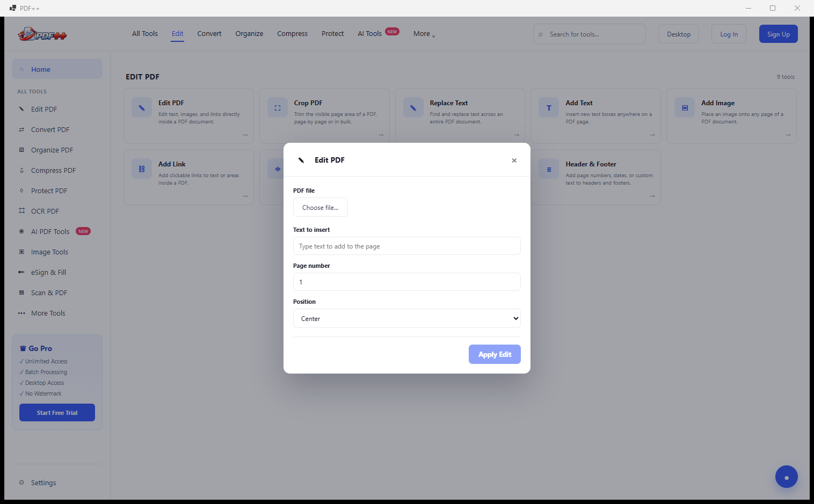Click the Edit PDF card title

(171, 103)
